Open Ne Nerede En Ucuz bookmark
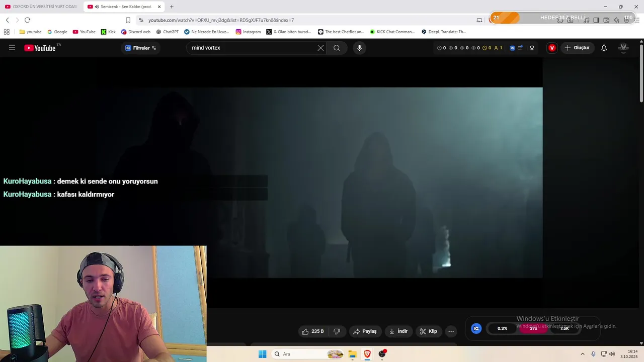Screen dimensions: 644x362 click(x=207, y=32)
